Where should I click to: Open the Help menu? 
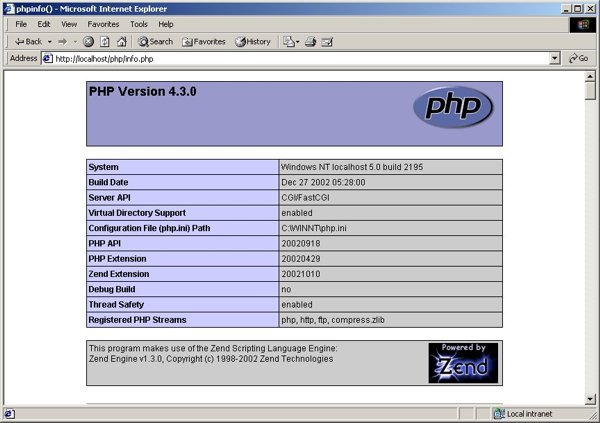click(x=166, y=24)
